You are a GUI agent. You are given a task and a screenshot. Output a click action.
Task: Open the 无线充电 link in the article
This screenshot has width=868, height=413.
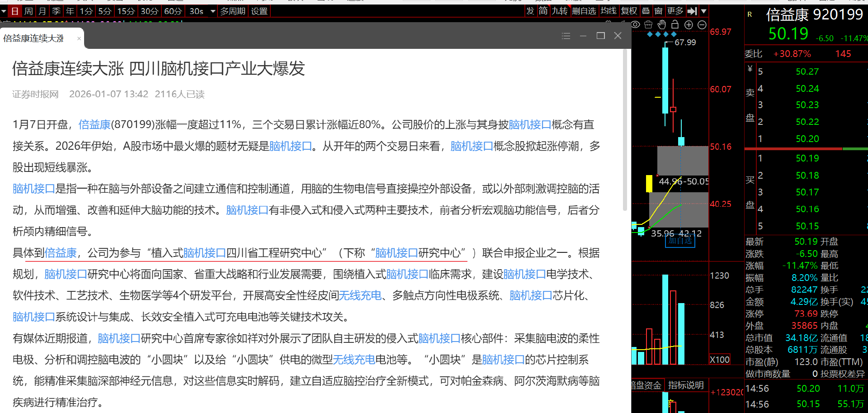pyautogui.click(x=360, y=295)
